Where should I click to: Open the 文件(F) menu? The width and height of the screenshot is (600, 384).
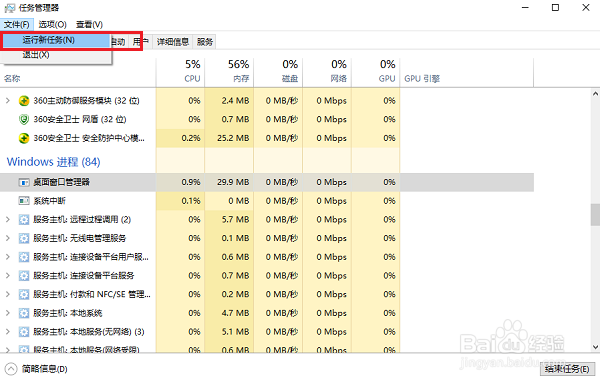tap(17, 25)
